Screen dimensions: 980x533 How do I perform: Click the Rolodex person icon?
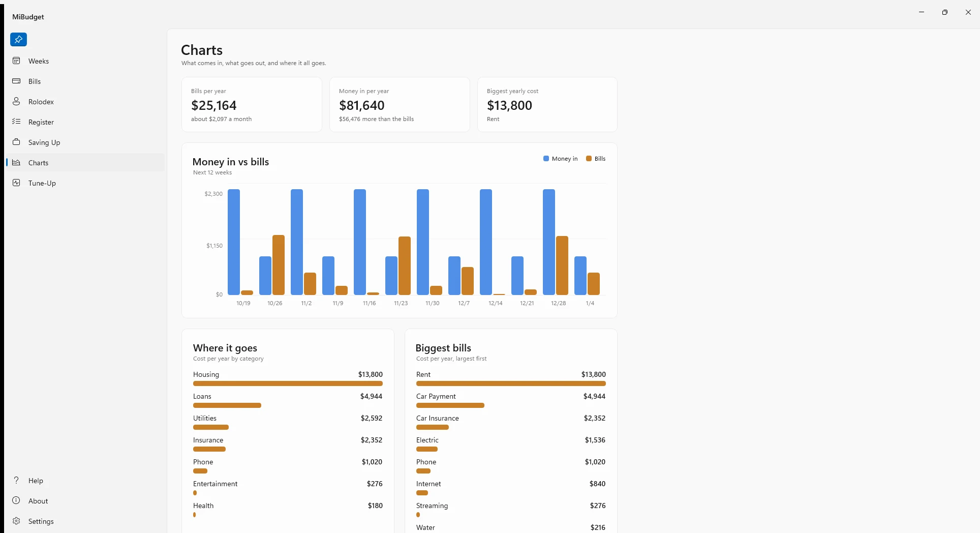click(16, 101)
